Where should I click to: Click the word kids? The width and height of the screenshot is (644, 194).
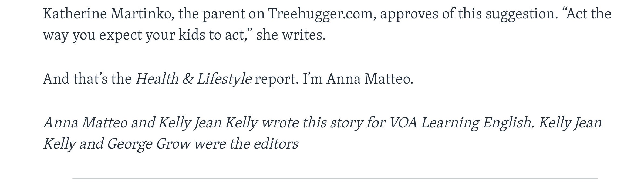[192, 35]
